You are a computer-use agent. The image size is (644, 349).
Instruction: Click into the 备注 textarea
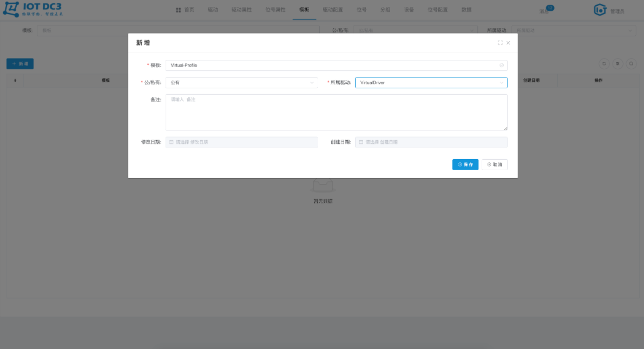pos(337,112)
